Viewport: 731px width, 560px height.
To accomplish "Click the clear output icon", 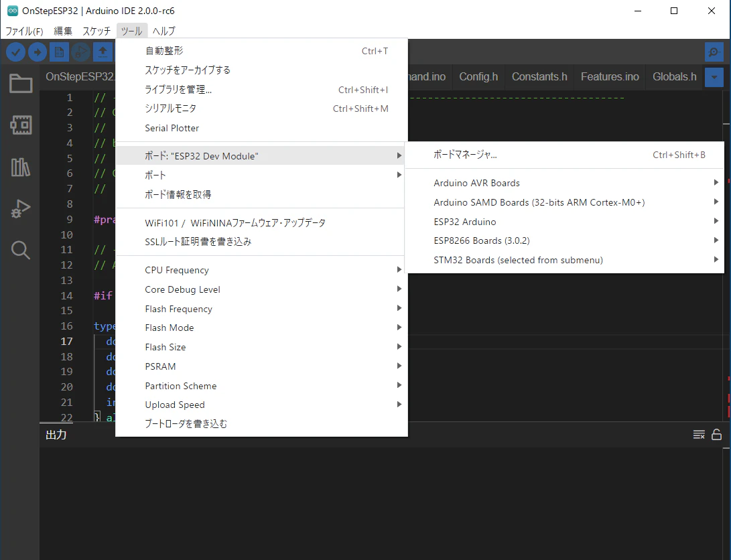I will (699, 435).
